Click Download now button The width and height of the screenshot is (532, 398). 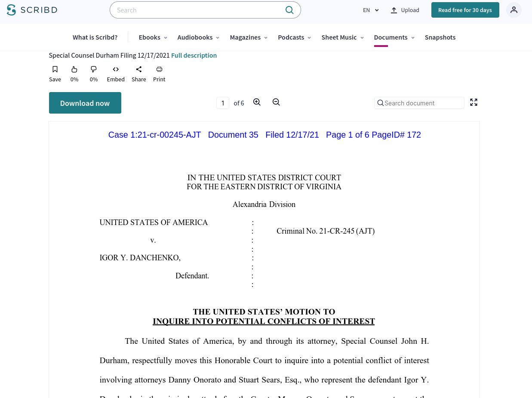coord(85,103)
